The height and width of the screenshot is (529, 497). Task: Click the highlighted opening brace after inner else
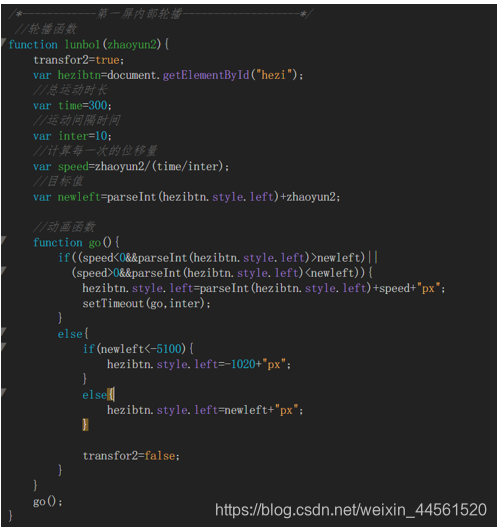tap(111, 395)
